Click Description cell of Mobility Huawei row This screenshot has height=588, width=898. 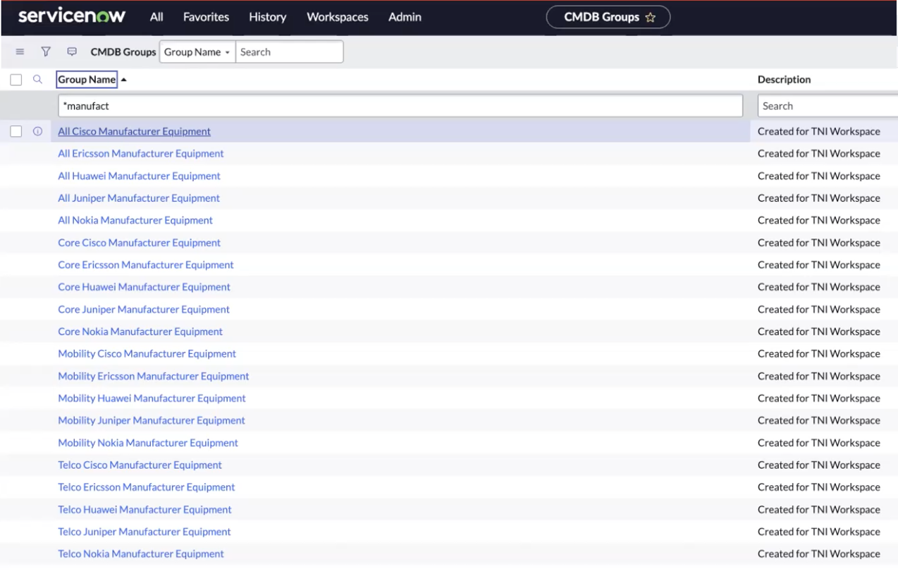[x=819, y=398]
